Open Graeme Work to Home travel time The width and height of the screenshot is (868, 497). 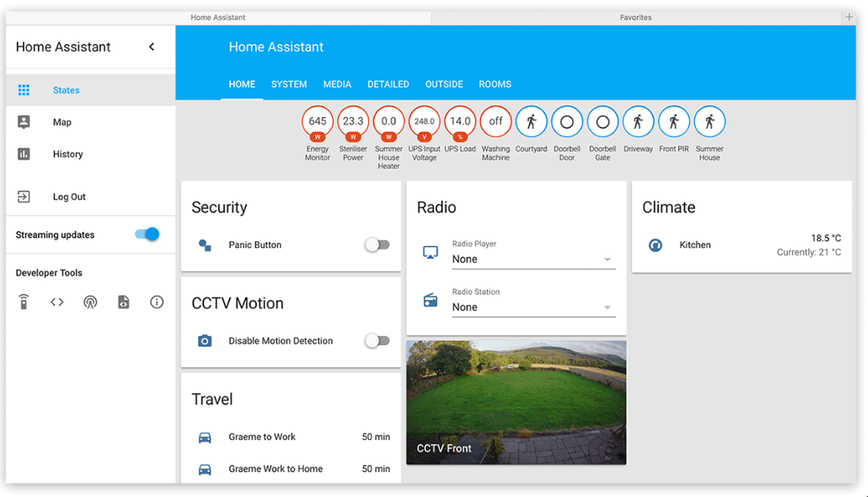click(291, 469)
